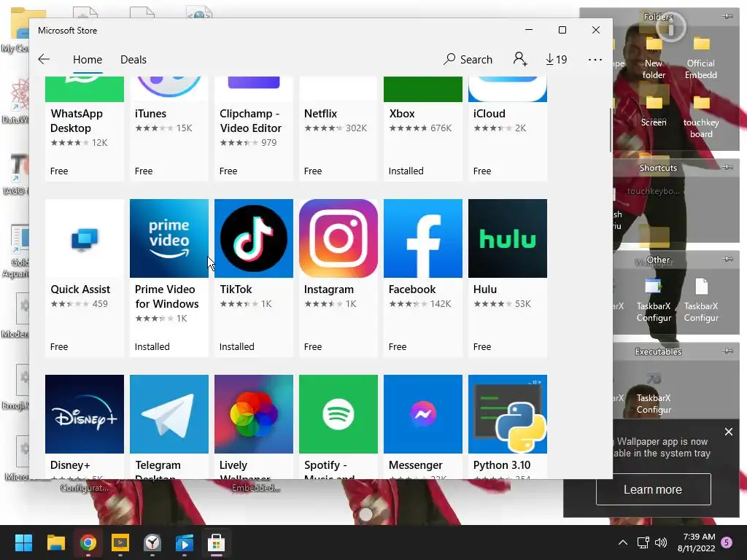Click the Store content vertical scrollbar

click(x=611, y=130)
